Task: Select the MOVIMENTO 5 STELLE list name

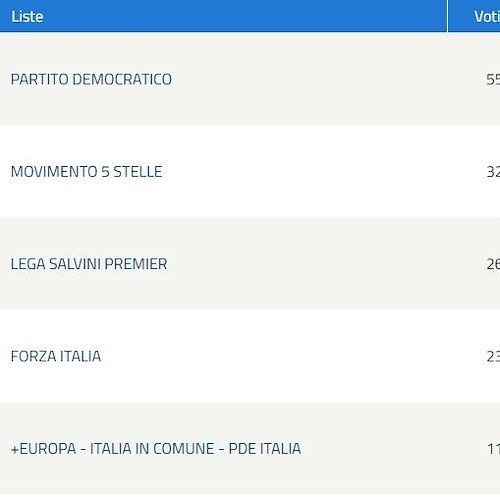Action: pyautogui.click(x=87, y=172)
